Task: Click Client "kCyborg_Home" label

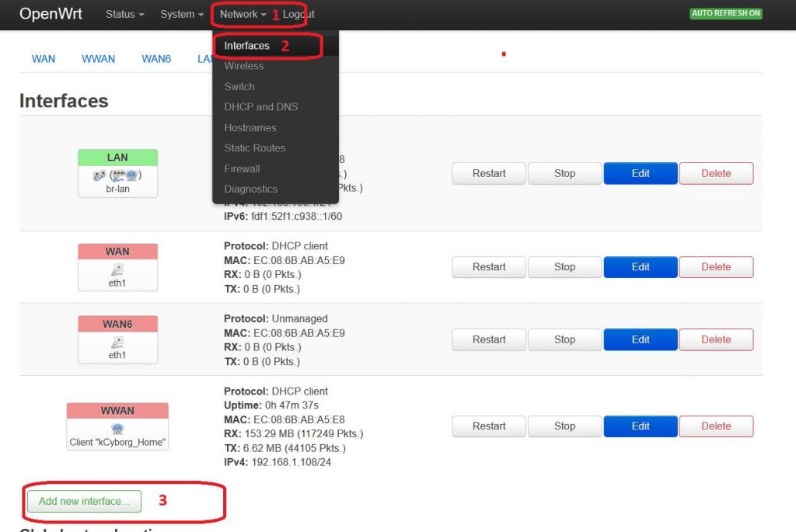Action: coord(118,442)
